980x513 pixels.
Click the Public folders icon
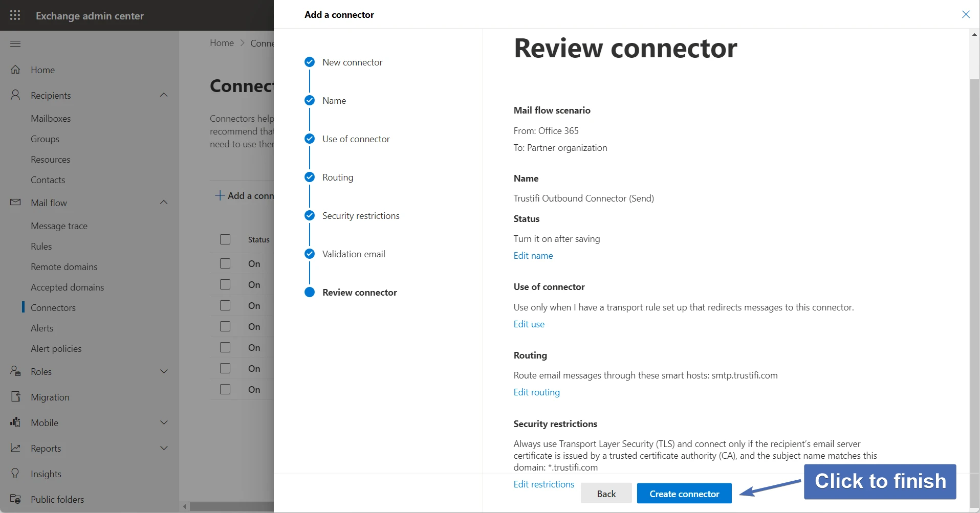(x=16, y=499)
